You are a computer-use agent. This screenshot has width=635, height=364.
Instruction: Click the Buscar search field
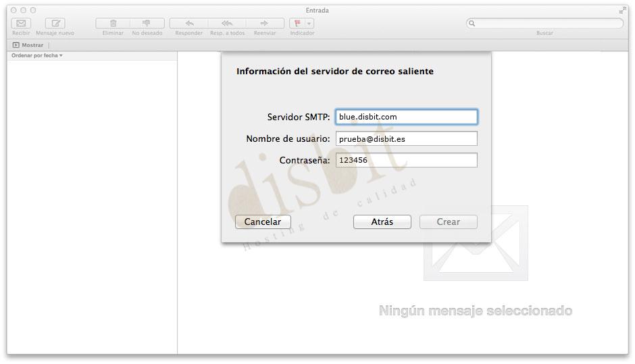pos(549,23)
